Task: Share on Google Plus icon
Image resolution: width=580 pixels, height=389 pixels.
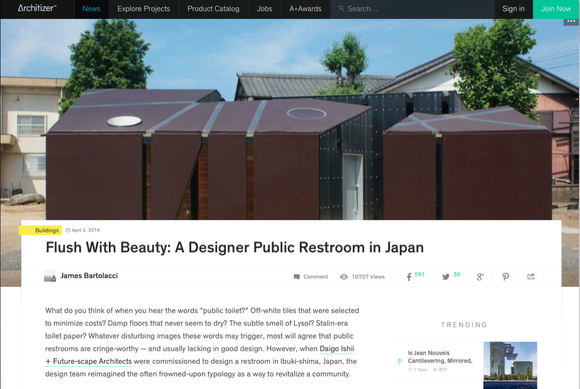Action: pyautogui.click(x=480, y=277)
